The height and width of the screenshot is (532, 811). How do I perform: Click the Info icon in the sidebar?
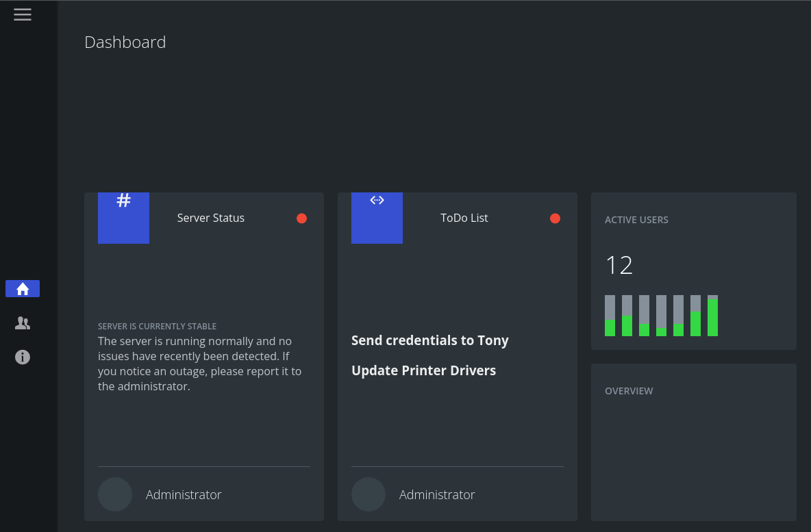click(x=23, y=357)
